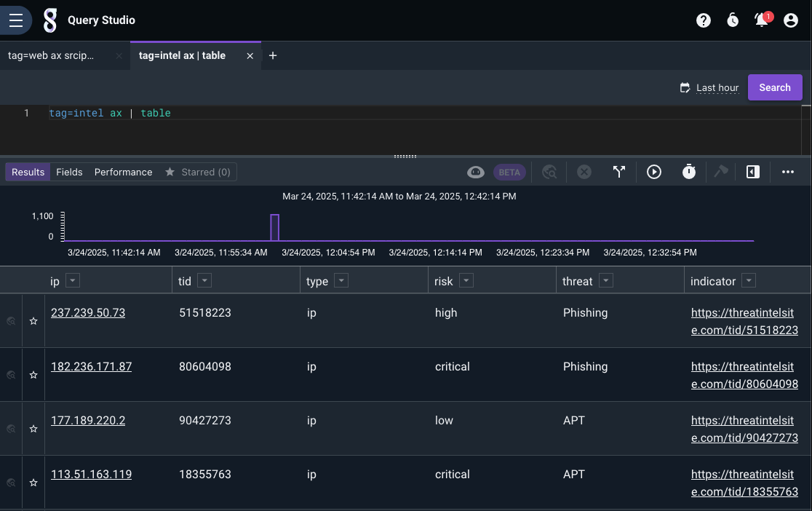Open IP link 177.189.220.2

[x=88, y=421]
